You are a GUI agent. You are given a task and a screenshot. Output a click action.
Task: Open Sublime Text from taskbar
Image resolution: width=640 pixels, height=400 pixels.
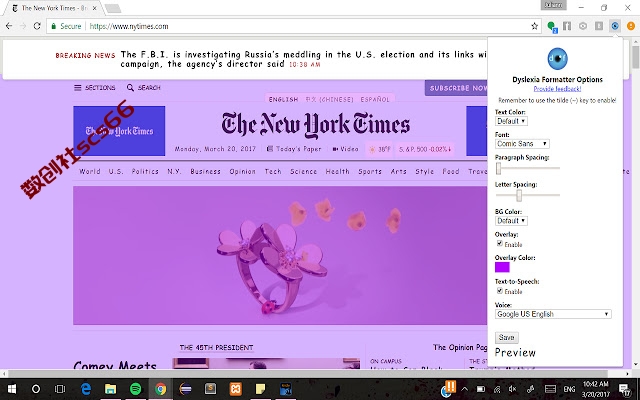(211, 389)
